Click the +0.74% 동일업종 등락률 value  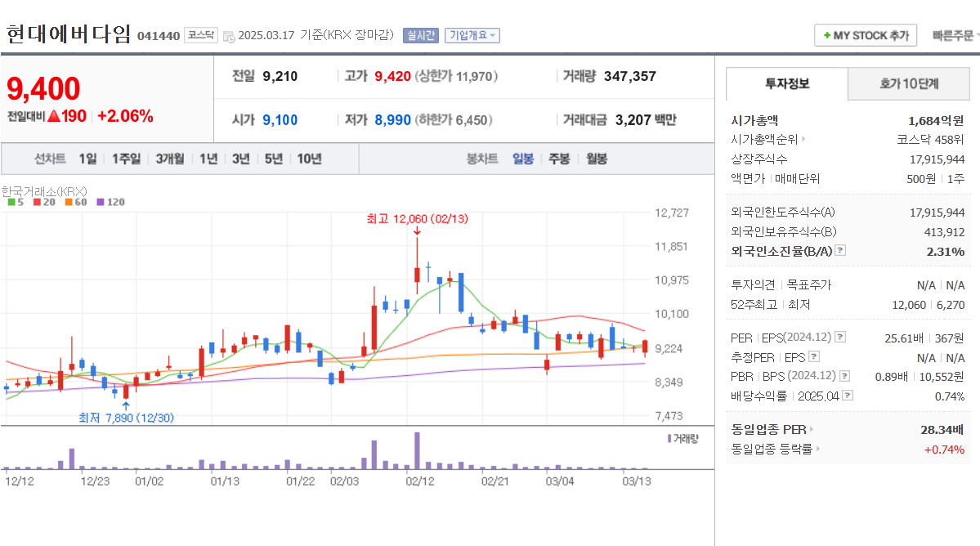(x=944, y=450)
